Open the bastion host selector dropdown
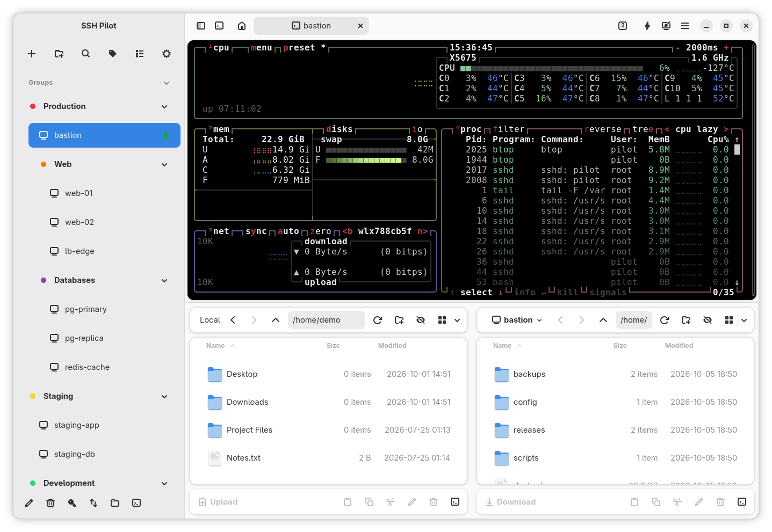Screen dimensions: 772x532 coord(517,320)
